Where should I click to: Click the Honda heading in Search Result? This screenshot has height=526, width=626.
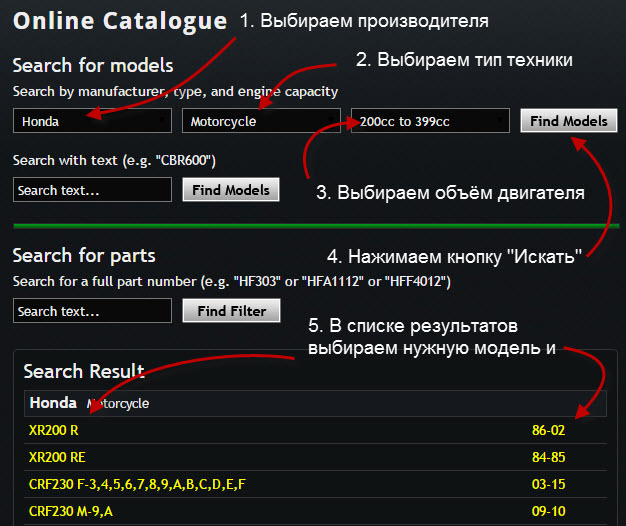click(x=53, y=403)
